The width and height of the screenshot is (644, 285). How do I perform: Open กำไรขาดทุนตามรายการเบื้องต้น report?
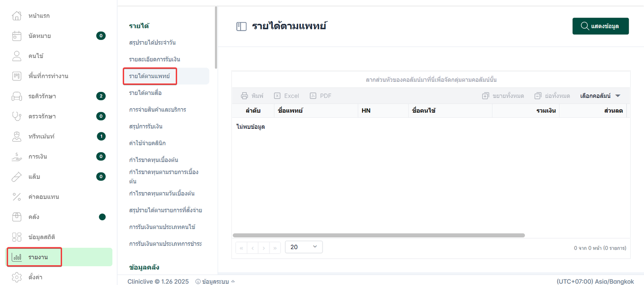coord(164,177)
